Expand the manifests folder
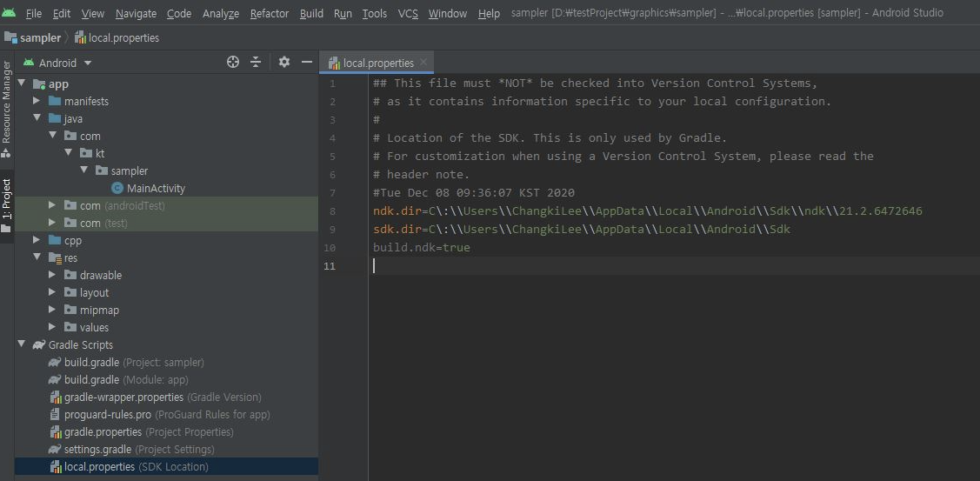The image size is (980, 481). point(37,101)
